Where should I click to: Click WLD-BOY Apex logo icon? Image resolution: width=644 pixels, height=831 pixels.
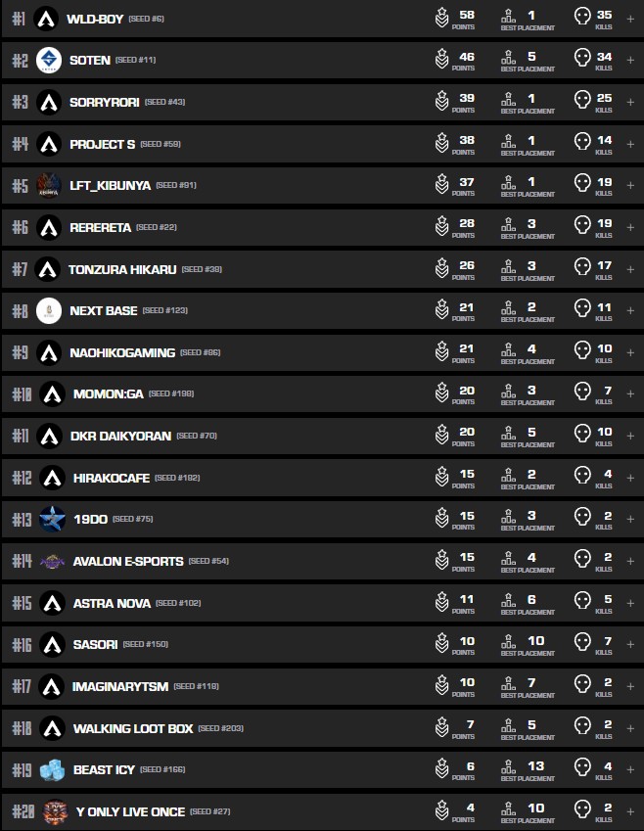click(46, 19)
